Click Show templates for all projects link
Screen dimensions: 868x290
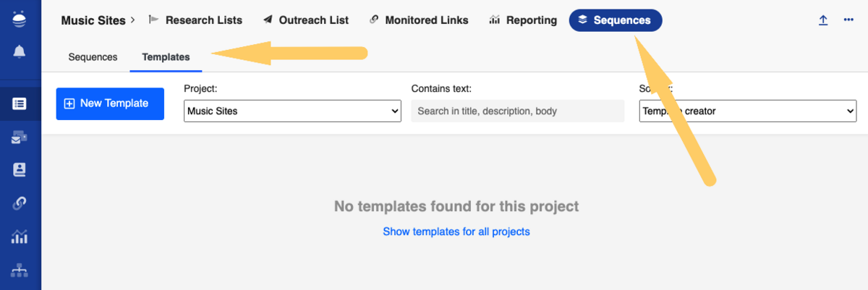point(456,231)
